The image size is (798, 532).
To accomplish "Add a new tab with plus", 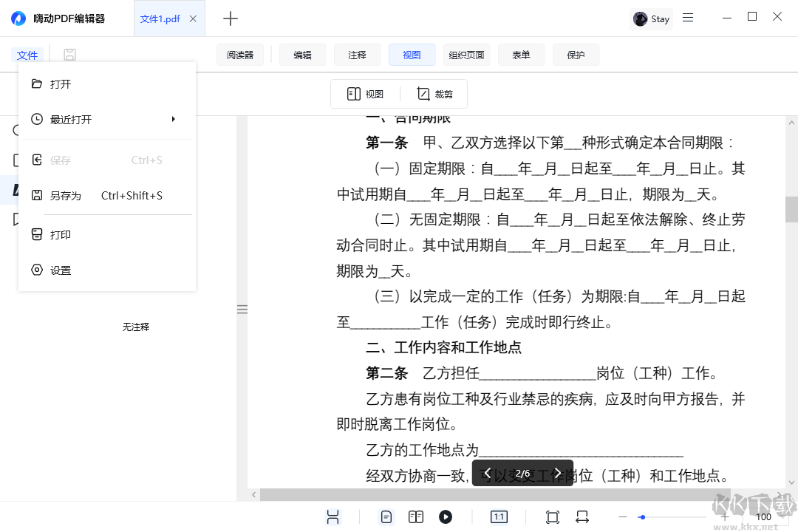I will [x=231, y=18].
